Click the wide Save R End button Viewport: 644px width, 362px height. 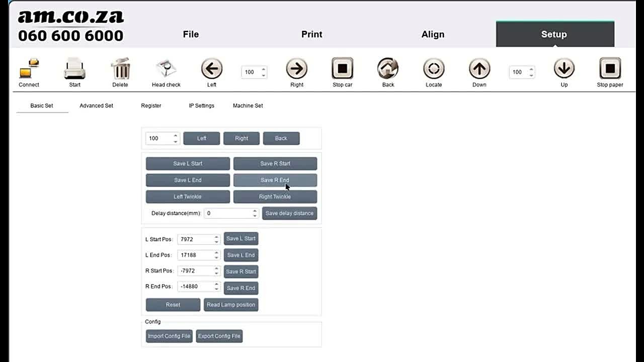click(275, 180)
